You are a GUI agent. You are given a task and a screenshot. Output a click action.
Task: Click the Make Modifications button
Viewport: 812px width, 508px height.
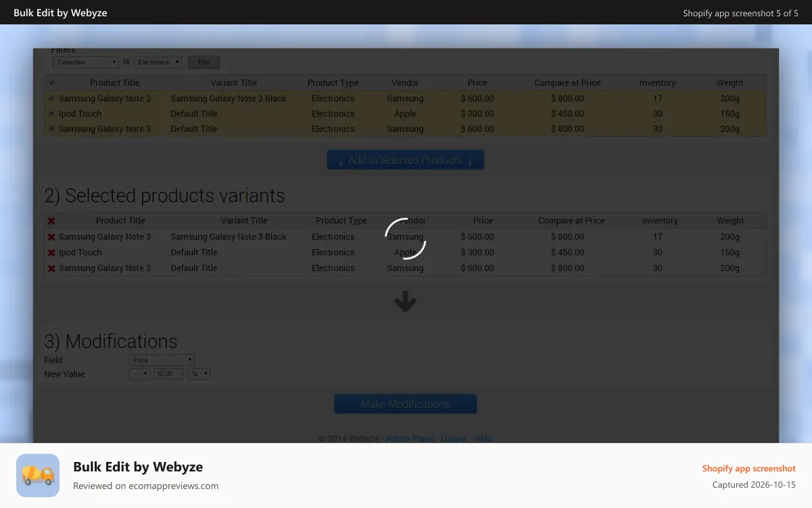pos(405,404)
